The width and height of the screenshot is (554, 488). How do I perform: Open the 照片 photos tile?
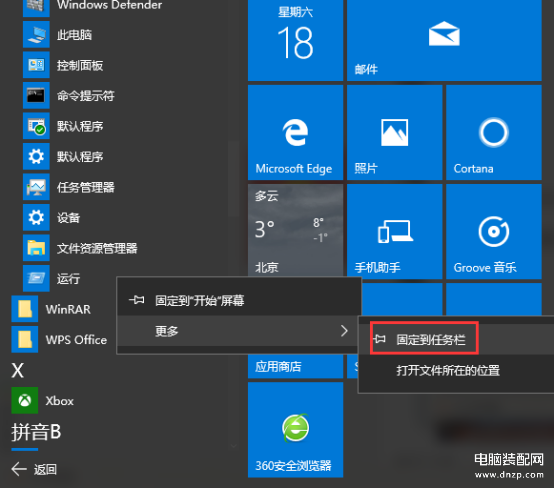click(395, 133)
